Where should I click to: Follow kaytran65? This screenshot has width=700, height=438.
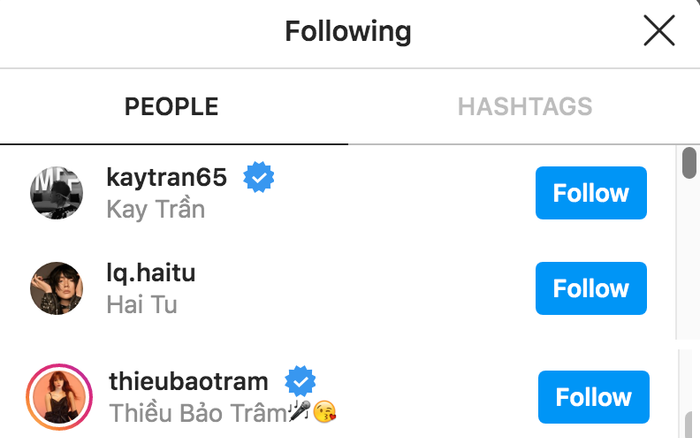pos(591,193)
